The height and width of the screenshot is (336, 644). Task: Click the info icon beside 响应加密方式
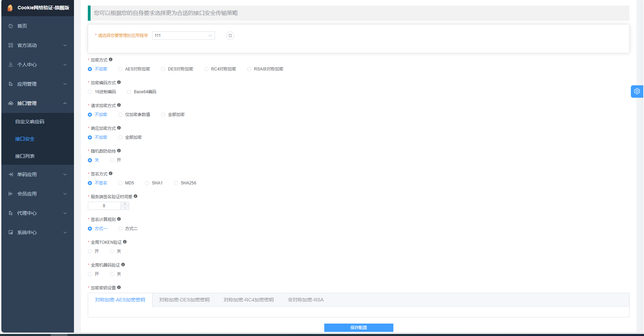coord(119,128)
